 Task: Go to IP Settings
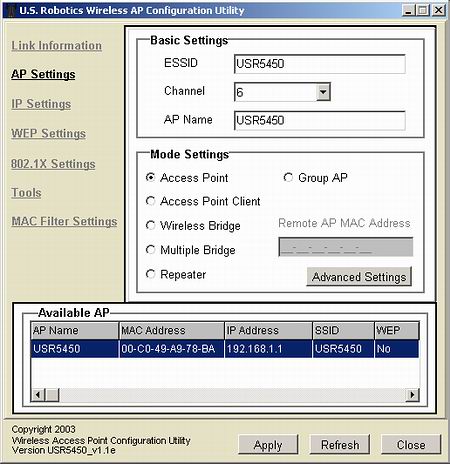41,104
